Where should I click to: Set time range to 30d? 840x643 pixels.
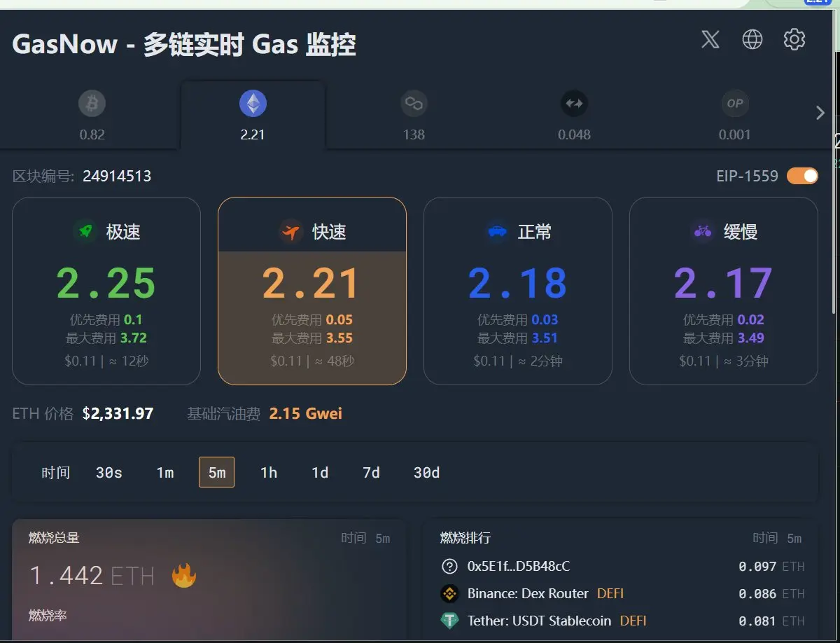(427, 473)
